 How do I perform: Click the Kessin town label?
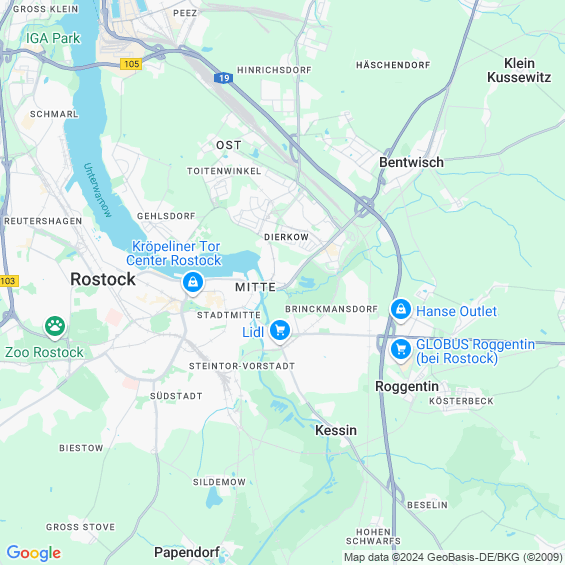tap(336, 430)
